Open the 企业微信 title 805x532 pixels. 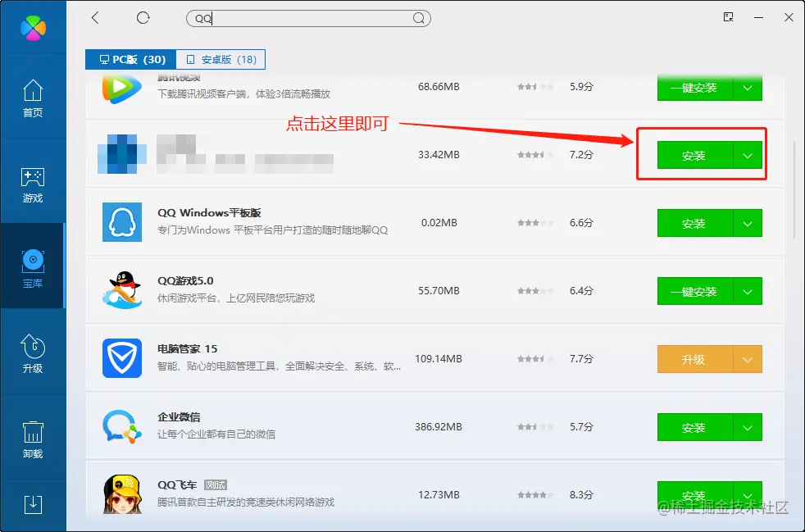179,417
